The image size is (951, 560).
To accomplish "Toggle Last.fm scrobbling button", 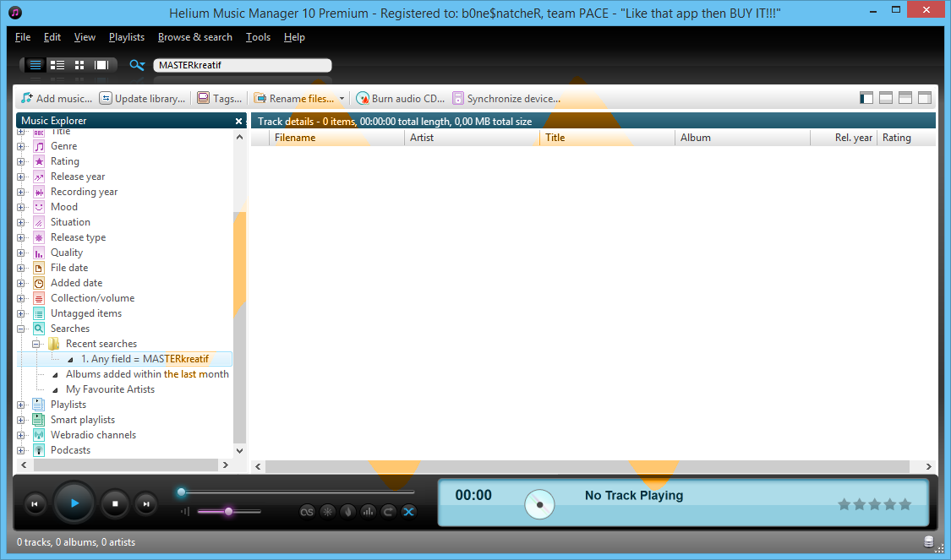I will tap(307, 512).
